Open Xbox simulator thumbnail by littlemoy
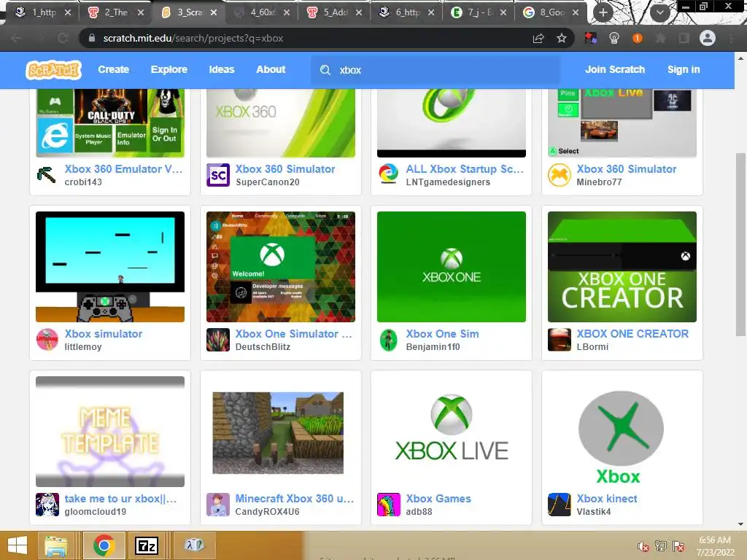The height and width of the screenshot is (560, 747). click(x=110, y=267)
